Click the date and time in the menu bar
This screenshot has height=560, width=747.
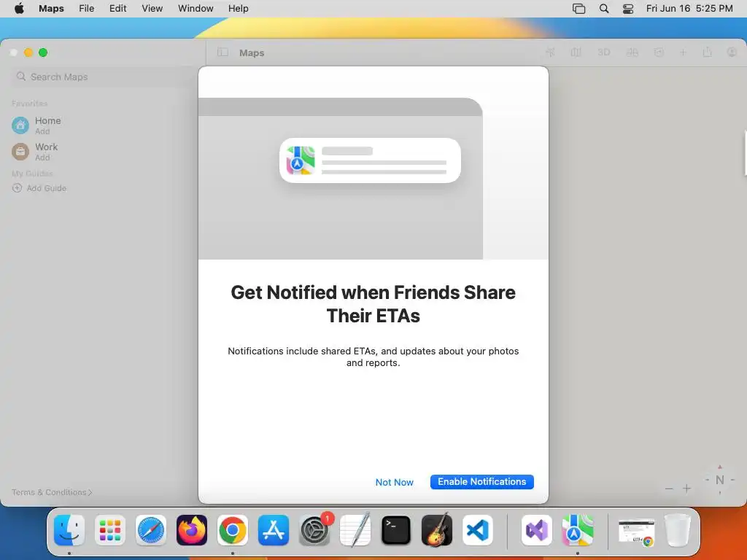(689, 8)
